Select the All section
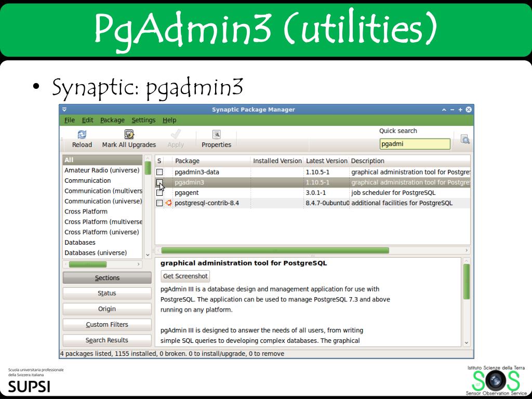 [x=102, y=160]
